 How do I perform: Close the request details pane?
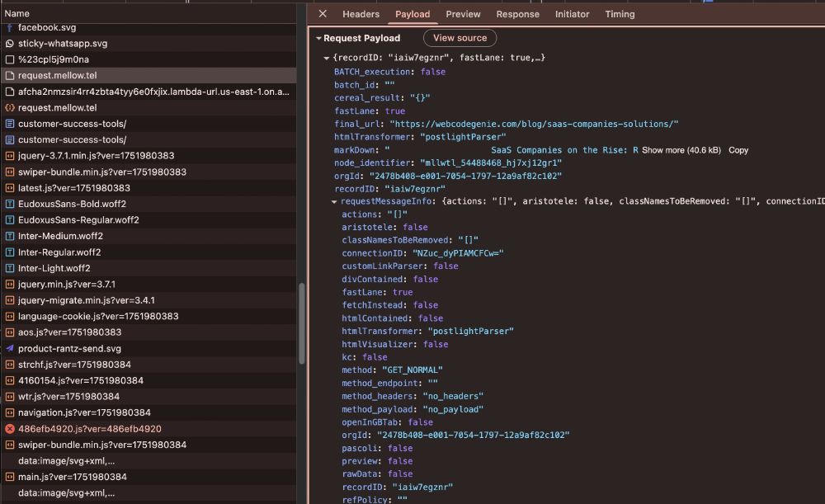tap(323, 14)
